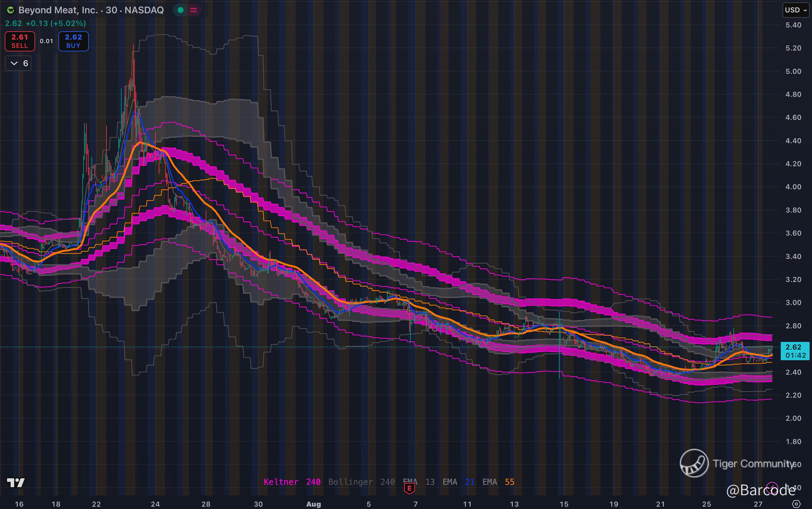Click the current price 2.62 countdown label
The image size is (812, 509).
(x=795, y=351)
